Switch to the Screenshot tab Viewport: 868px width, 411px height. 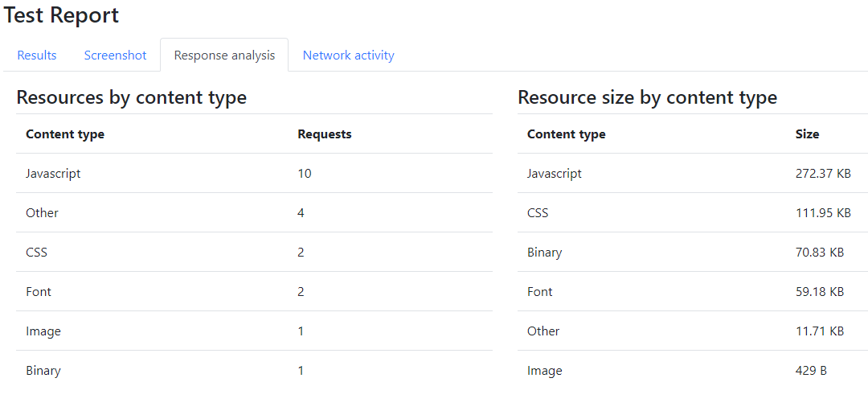[115, 55]
